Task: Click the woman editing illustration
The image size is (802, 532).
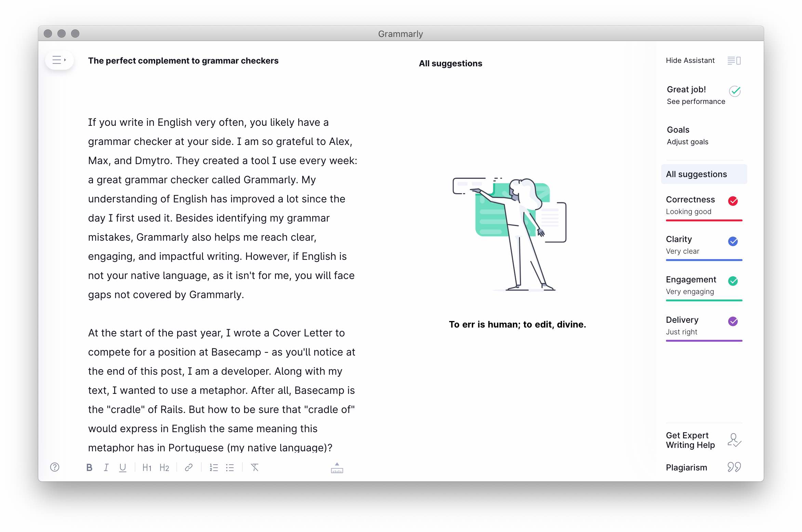Action: [510, 235]
